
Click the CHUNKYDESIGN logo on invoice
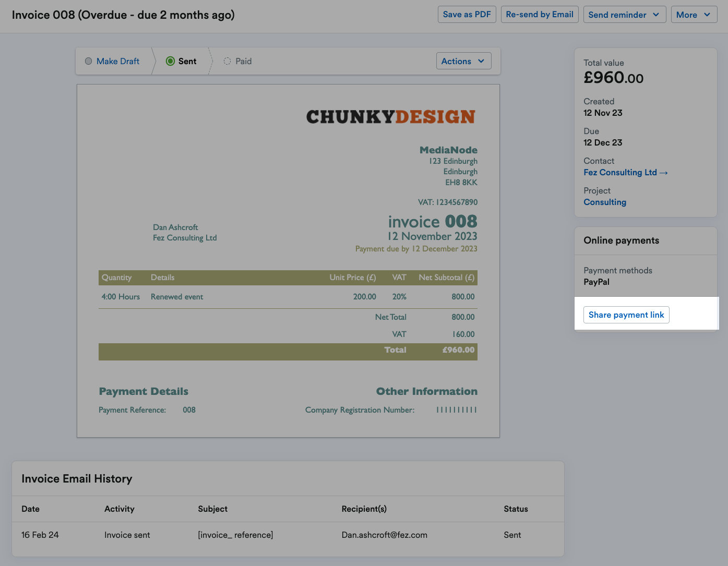pyautogui.click(x=391, y=117)
